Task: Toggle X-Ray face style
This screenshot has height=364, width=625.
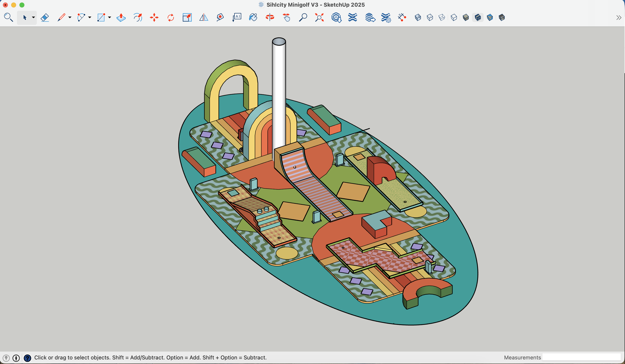Action: click(418, 17)
